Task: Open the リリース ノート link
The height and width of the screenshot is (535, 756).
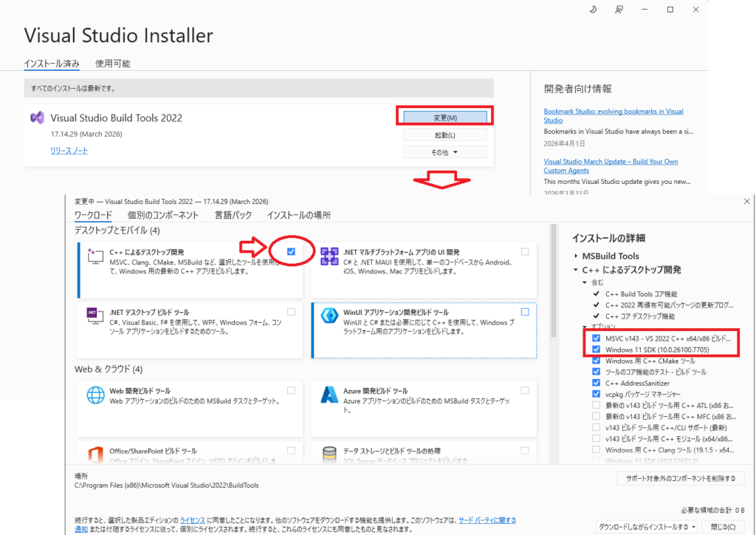Action: [69, 151]
